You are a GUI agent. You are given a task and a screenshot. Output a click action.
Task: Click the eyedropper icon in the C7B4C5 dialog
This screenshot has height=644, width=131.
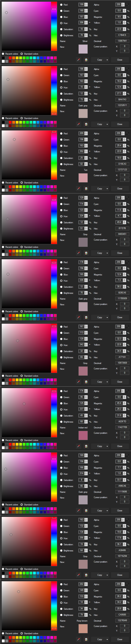tap(78, 60)
